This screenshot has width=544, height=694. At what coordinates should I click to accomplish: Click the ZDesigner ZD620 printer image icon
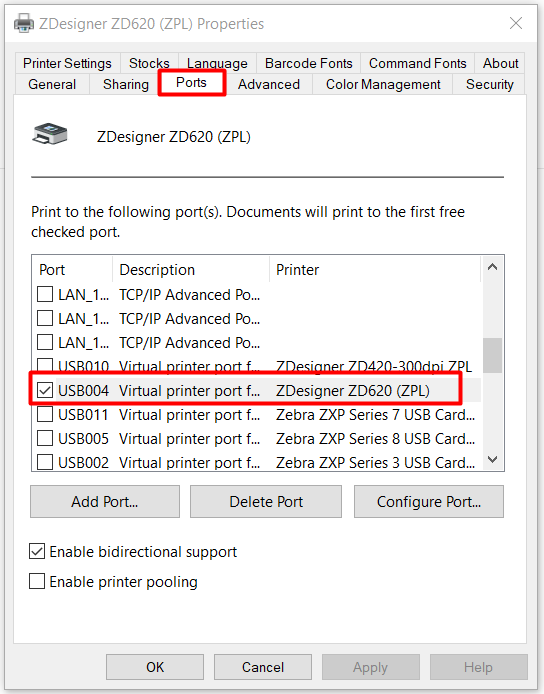[x=50, y=134]
